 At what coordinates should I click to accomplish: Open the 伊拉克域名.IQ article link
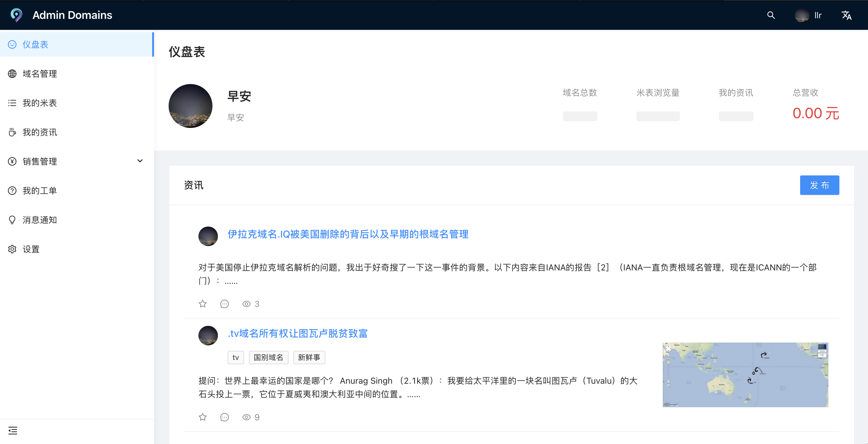(348, 234)
